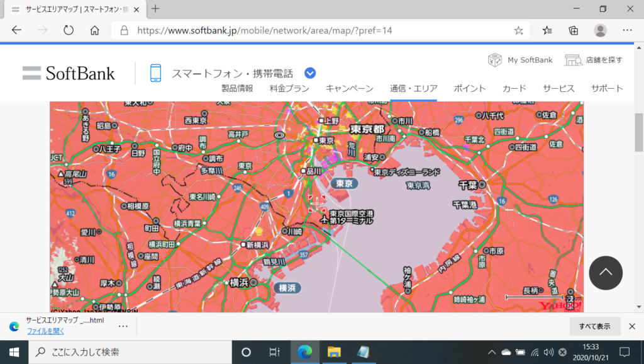This screenshot has width=644, height=364.
Task: Click the browser back arrow
Action: point(16,30)
